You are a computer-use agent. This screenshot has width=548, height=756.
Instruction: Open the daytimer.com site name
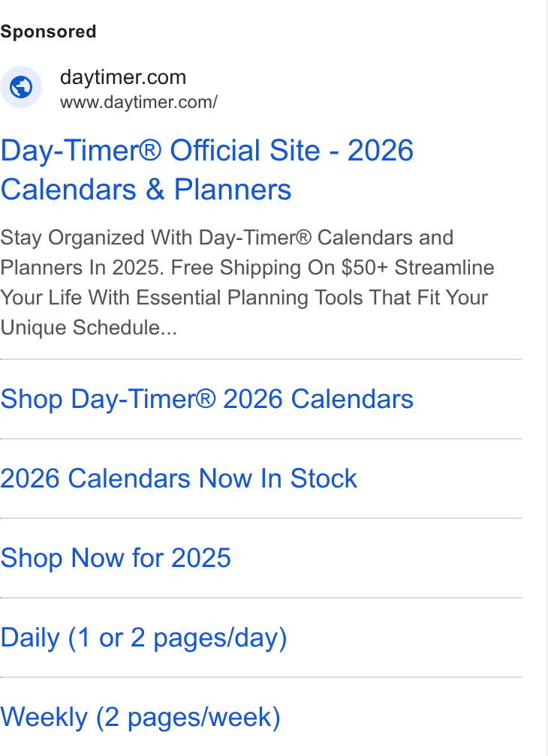click(123, 77)
